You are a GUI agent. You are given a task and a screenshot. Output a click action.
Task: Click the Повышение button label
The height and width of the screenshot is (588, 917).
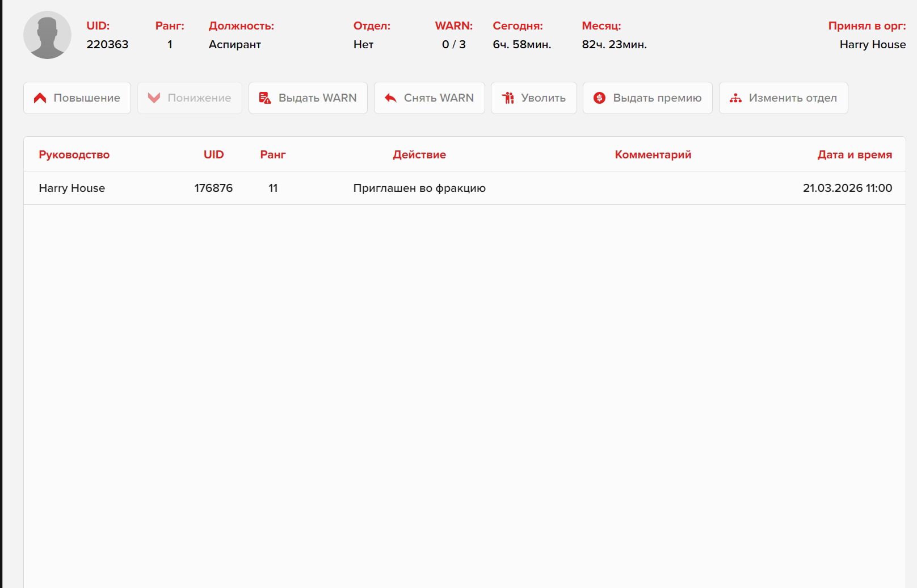[x=87, y=98]
